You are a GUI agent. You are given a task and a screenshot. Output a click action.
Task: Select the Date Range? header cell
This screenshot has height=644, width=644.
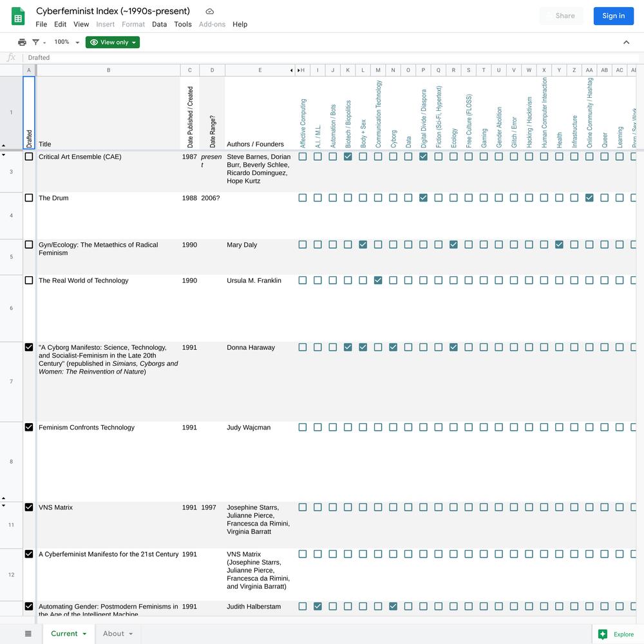(x=212, y=113)
